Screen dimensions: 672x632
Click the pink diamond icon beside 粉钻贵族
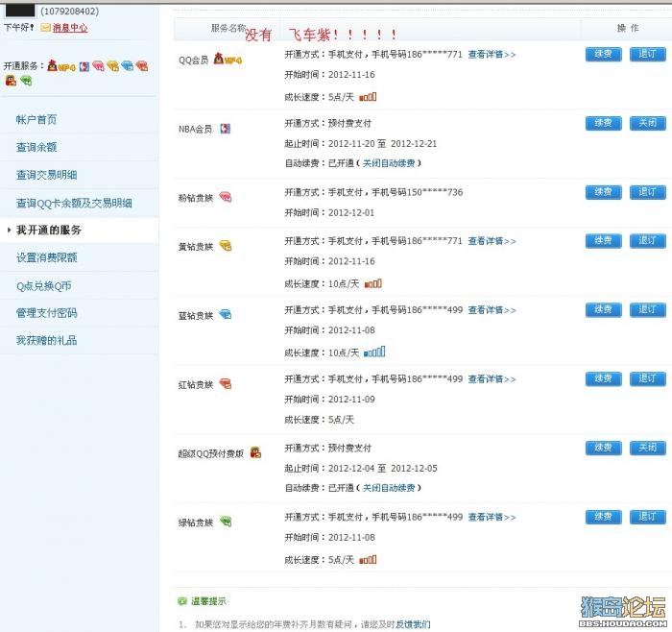226,197
